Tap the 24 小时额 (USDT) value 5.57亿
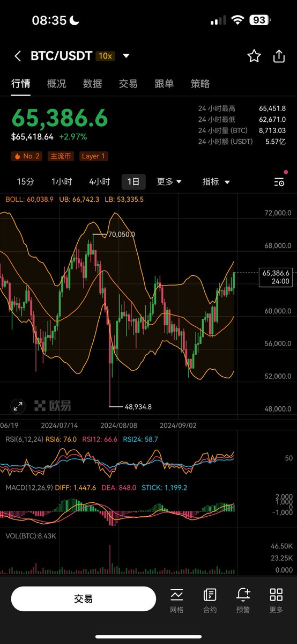Viewport: 297px width, 644px height. (274, 142)
